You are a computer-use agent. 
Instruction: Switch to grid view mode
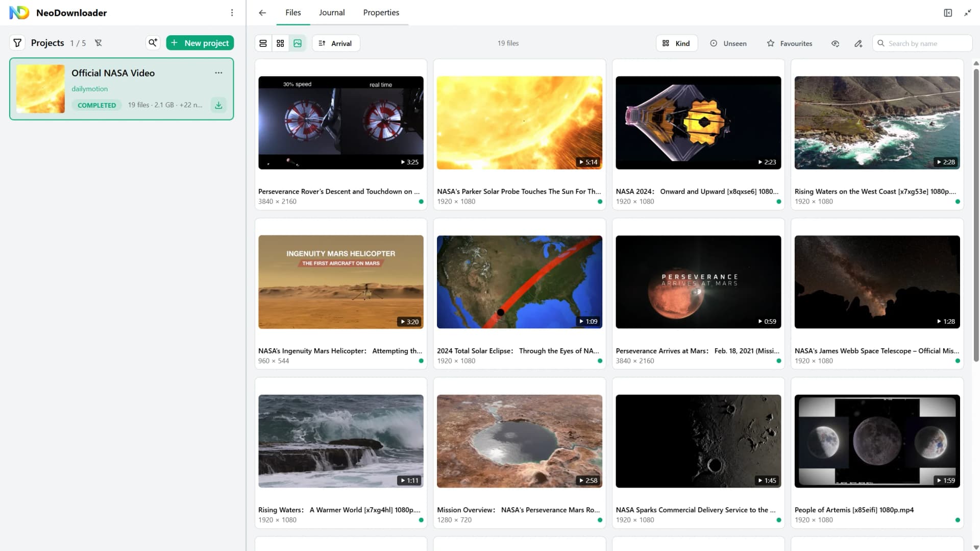[280, 43]
